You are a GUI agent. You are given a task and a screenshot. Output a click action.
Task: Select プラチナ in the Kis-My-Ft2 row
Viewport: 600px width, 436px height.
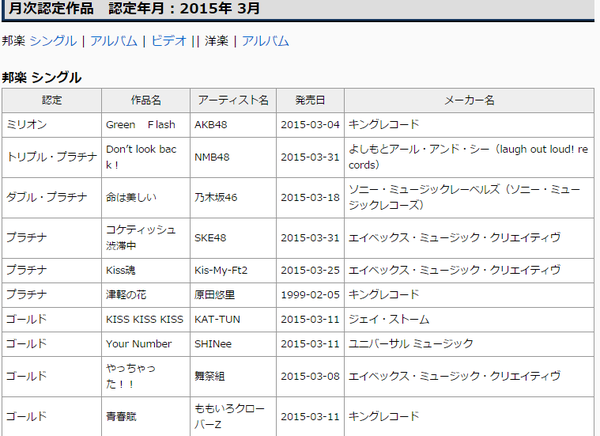point(52,270)
